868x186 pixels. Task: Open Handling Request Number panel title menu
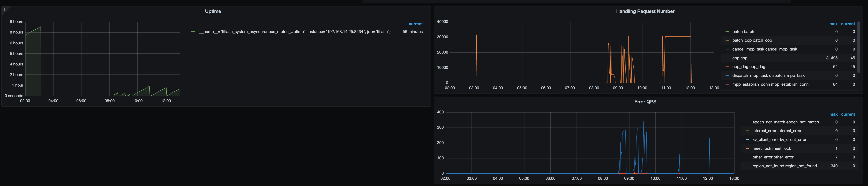645,11
